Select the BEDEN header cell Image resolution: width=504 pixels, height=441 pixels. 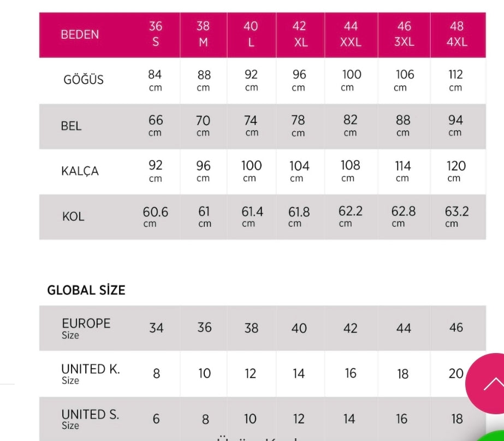pyautogui.click(x=80, y=34)
